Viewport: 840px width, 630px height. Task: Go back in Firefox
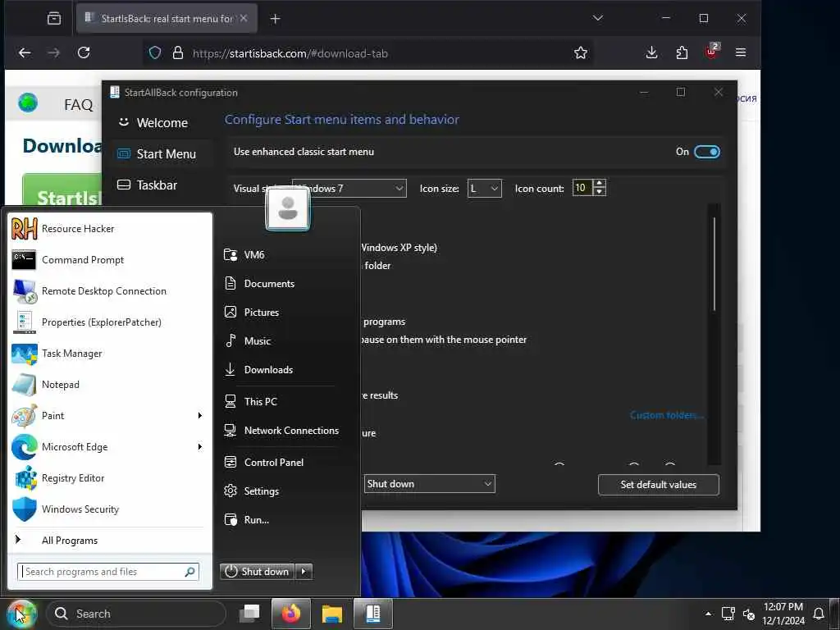tap(25, 52)
